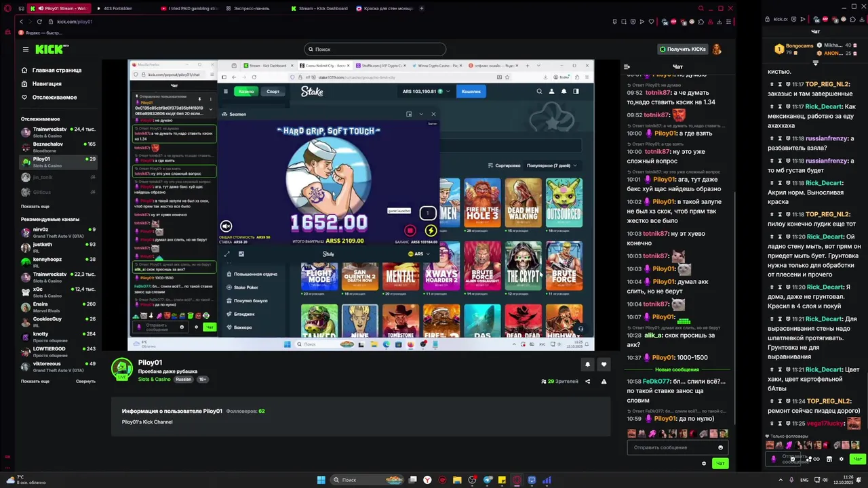Share the Piloy01 stream
Image resolution: width=868 pixels, height=488 pixels.
(x=588, y=382)
